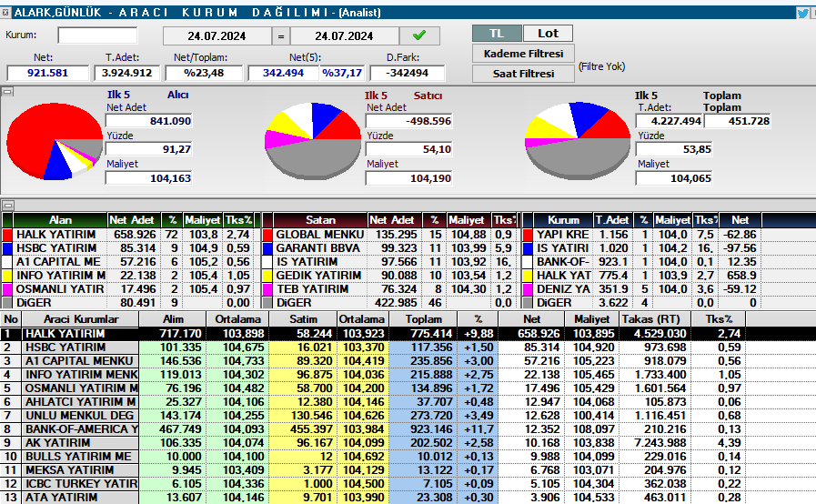Click D.Fark value -342494
The height and width of the screenshot is (504, 816).
(x=408, y=73)
